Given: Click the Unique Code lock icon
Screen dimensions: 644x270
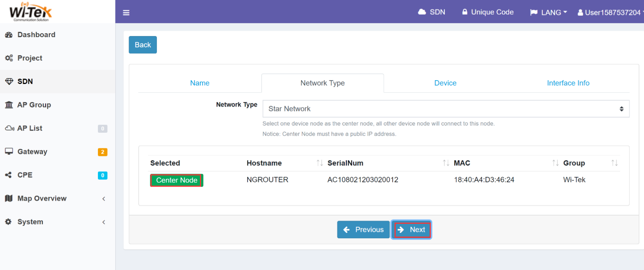Looking at the screenshot, I should coord(465,12).
